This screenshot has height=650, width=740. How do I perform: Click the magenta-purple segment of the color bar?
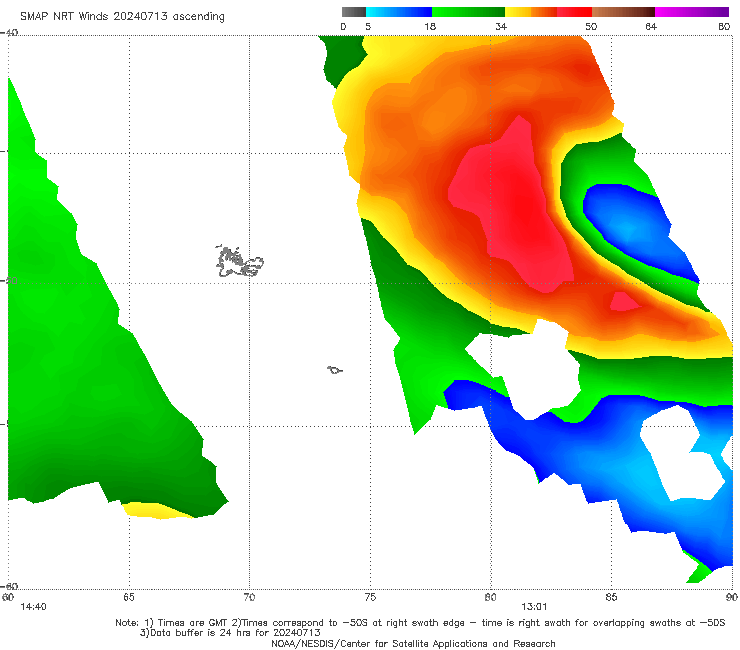692,12
